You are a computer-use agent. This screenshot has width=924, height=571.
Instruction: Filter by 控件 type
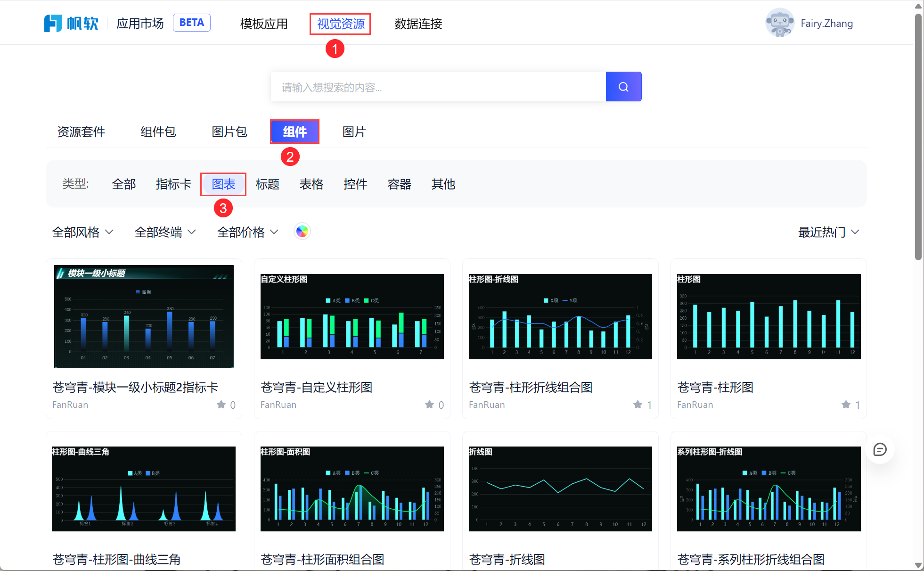click(355, 184)
